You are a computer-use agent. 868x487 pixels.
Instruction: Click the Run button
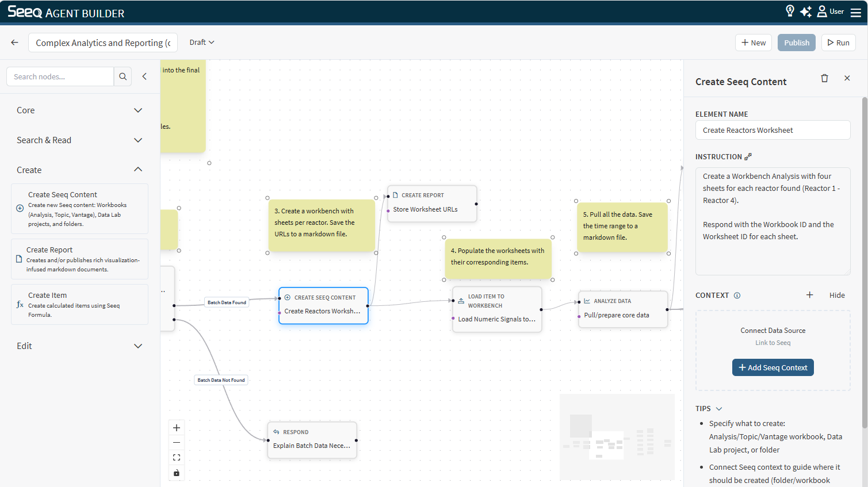tap(838, 43)
